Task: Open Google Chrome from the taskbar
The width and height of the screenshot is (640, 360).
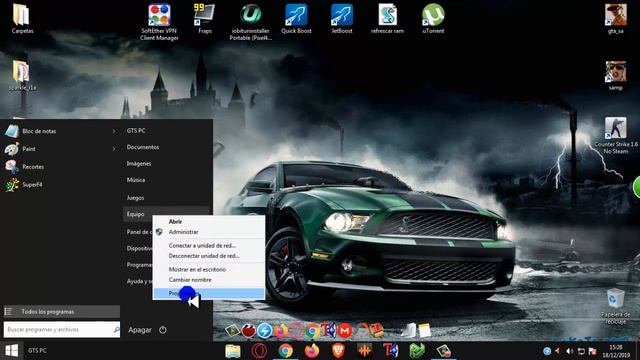Action: coord(285,351)
